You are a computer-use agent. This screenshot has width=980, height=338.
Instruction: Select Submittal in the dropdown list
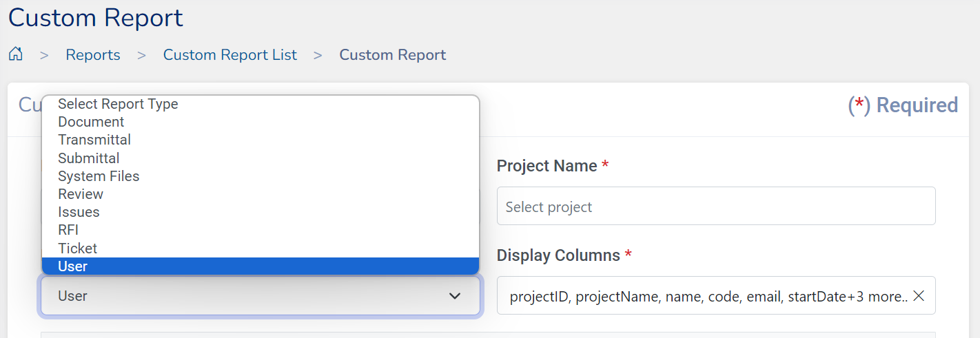point(89,158)
